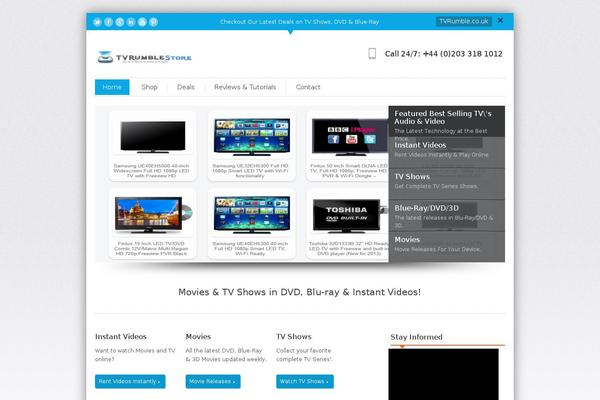Click caption 'Samsung UE32EH5300 Full HD 1080p Smart LED'

tap(250, 171)
